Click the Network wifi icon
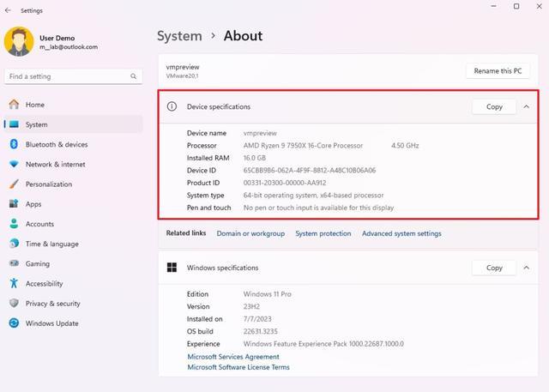 tap(14, 164)
